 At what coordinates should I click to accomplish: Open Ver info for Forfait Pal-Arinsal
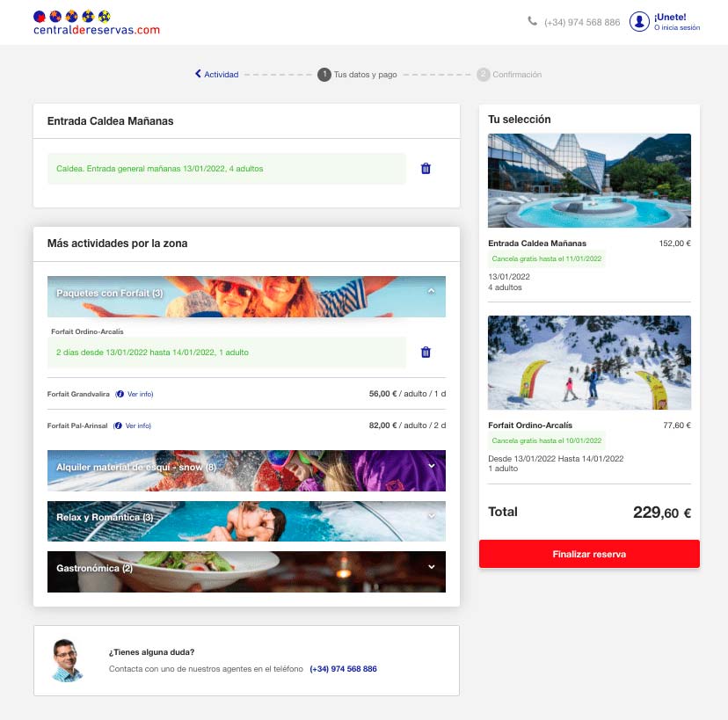coord(138,425)
